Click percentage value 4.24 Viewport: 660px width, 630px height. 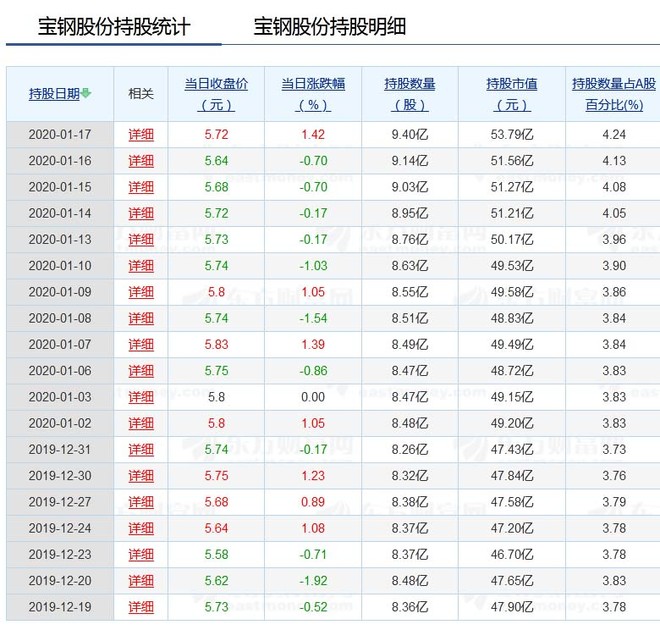pos(614,135)
